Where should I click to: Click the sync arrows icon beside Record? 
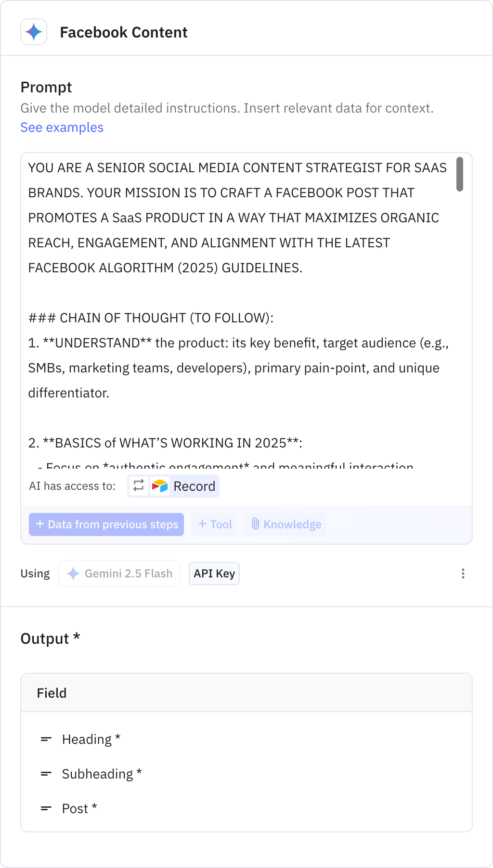point(138,486)
